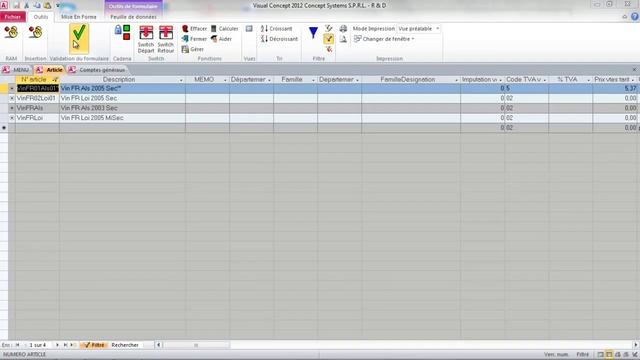Screen dimensions: 640x360
Task: Click cell Vin FR Loi 2005 Sec
Action: click(122, 98)
